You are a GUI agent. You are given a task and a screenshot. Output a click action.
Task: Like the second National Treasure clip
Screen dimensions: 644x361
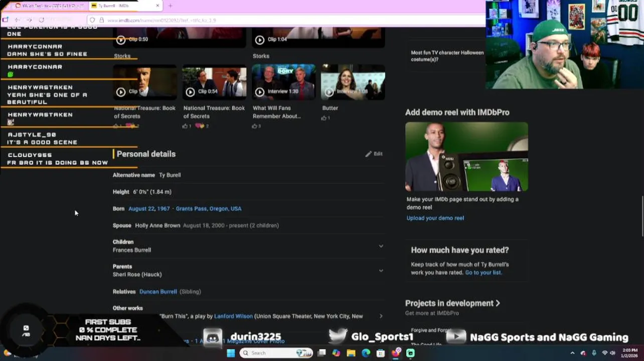tap(186, 126)
